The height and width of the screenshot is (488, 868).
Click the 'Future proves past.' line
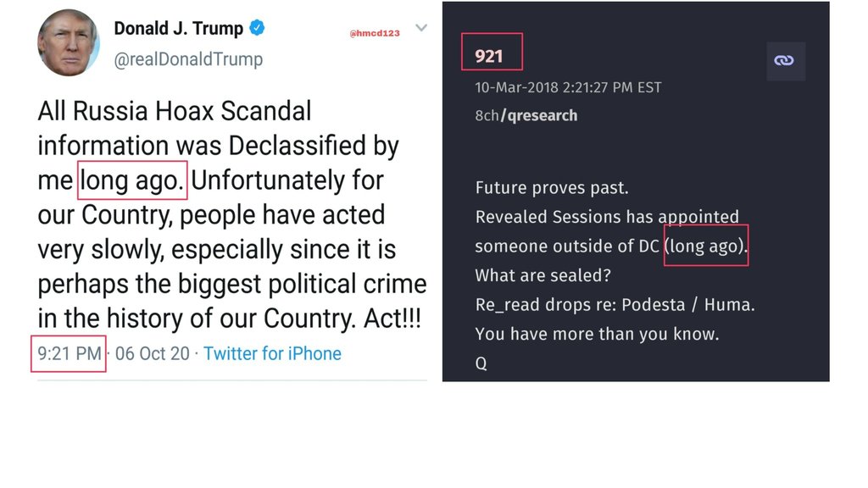point(551,187)
